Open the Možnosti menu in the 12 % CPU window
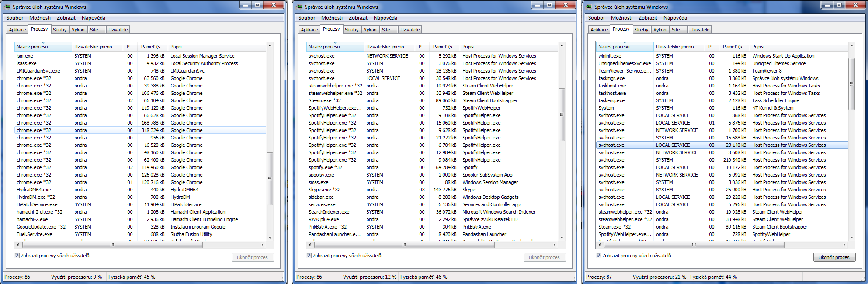The image size is (868, 284). point(332,18)
